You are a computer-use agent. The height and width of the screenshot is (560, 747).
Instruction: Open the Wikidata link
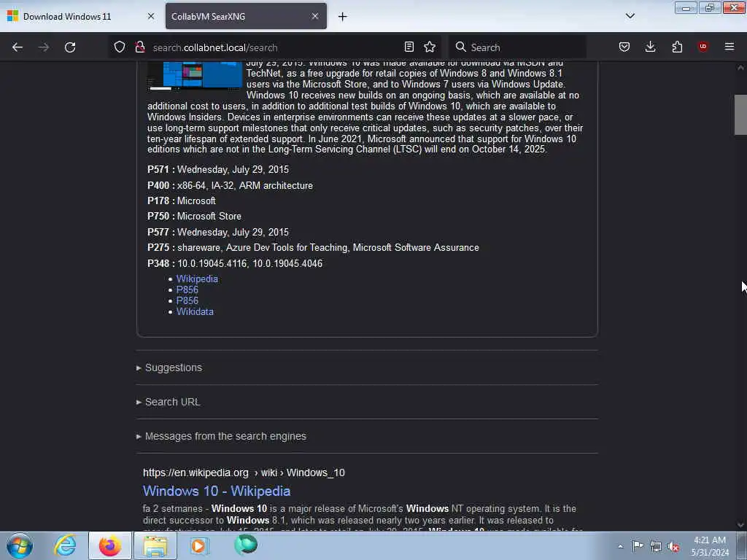(x=195, y=312)
